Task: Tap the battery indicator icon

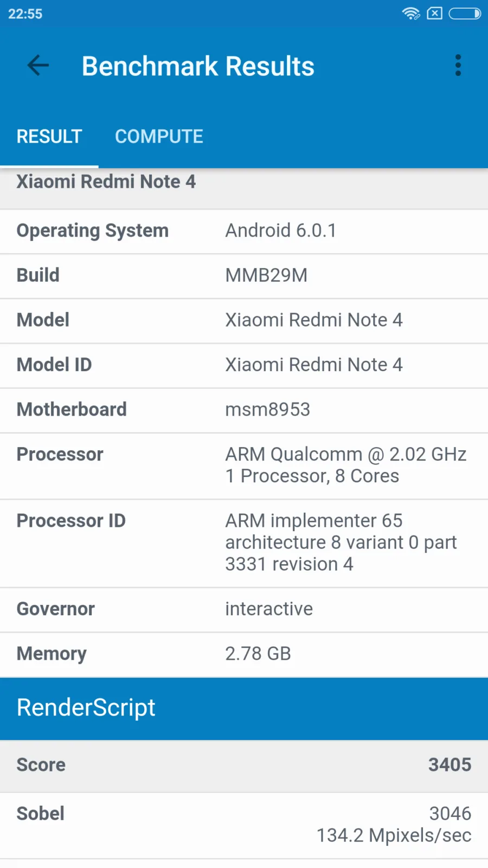Action: (465, 14)
